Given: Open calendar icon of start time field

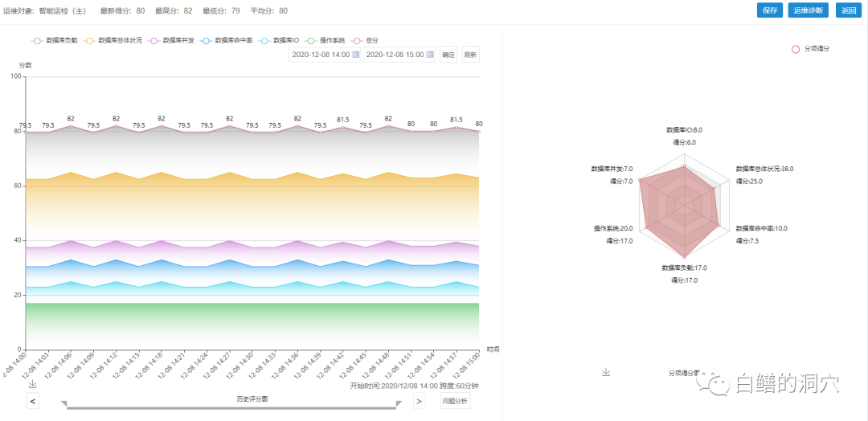Looking at the screenshot, I should pyautogui.click(x=356, y=55).
